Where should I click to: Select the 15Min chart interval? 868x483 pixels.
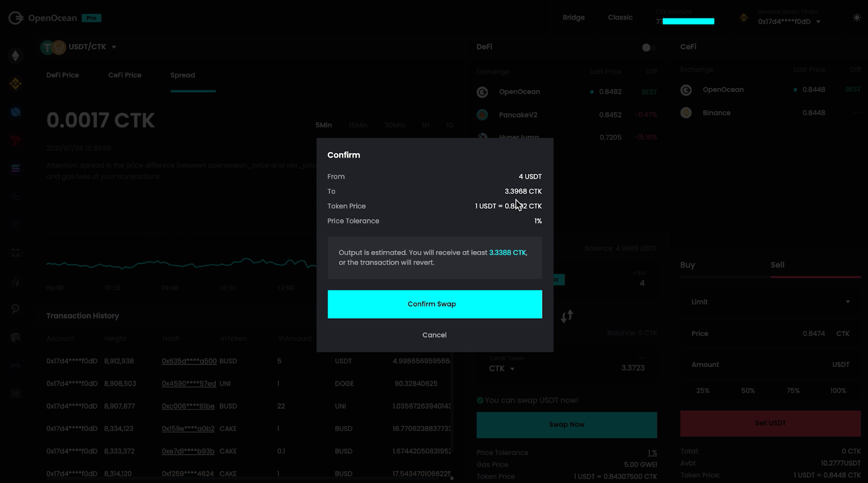358,125
